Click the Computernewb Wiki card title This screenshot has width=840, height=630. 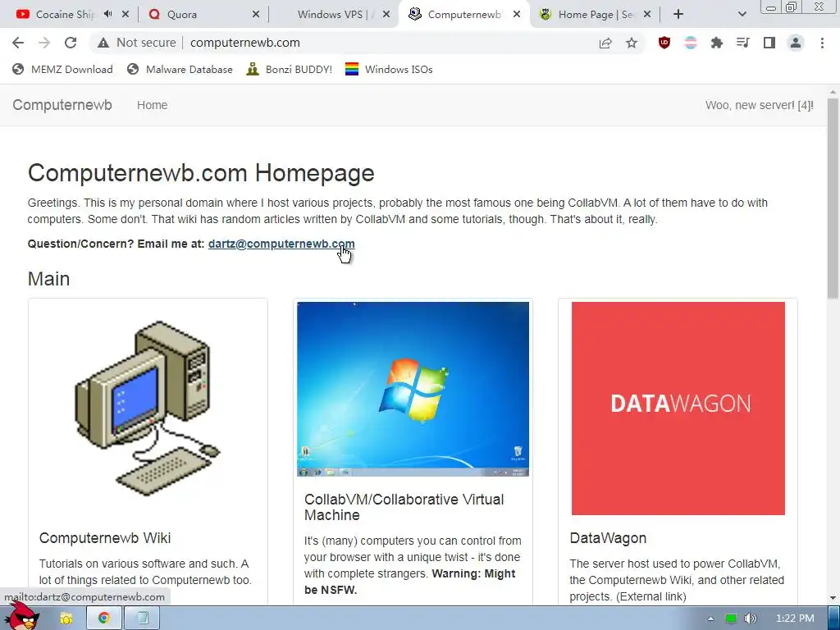click(x=105, y=538)
